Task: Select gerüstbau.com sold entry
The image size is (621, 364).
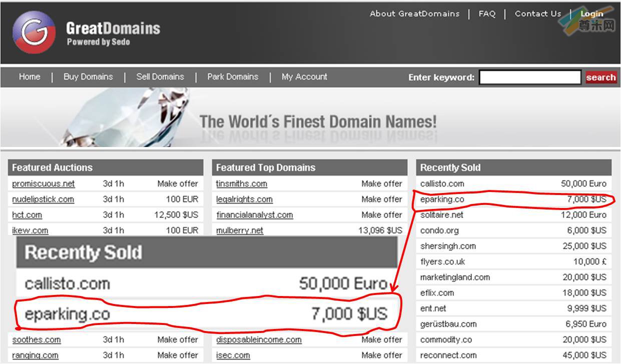Action: coord(448,324)
